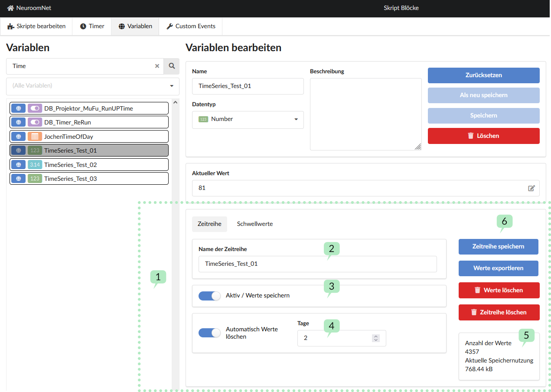Click the globe icon of DB_Timer_ReRun
551x392 pixels.
18,122
